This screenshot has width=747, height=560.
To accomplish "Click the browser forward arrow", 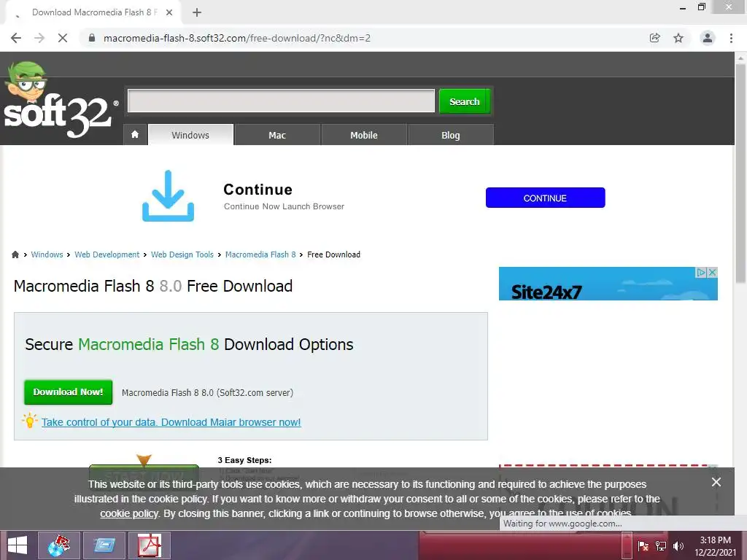I will coord(39,38).
